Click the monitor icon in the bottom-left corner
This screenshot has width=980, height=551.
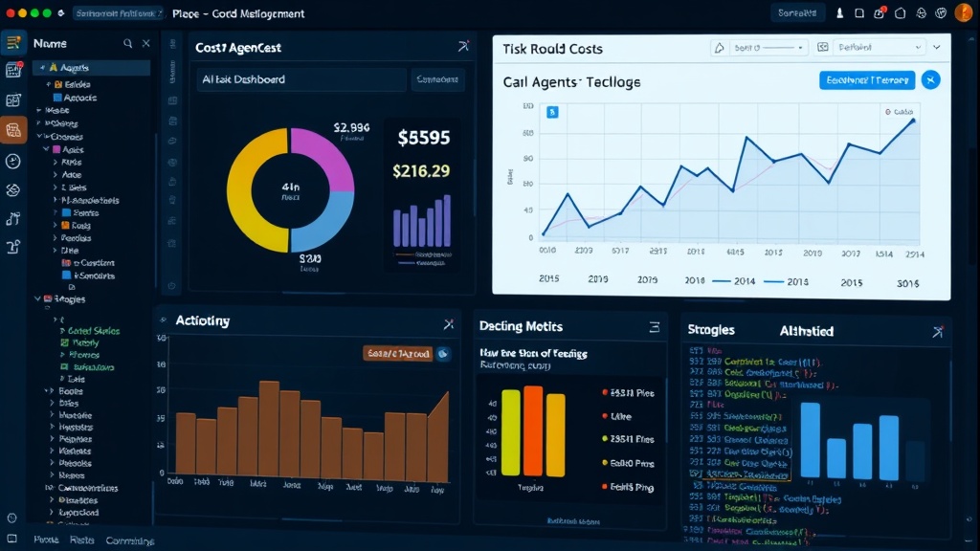11,539
